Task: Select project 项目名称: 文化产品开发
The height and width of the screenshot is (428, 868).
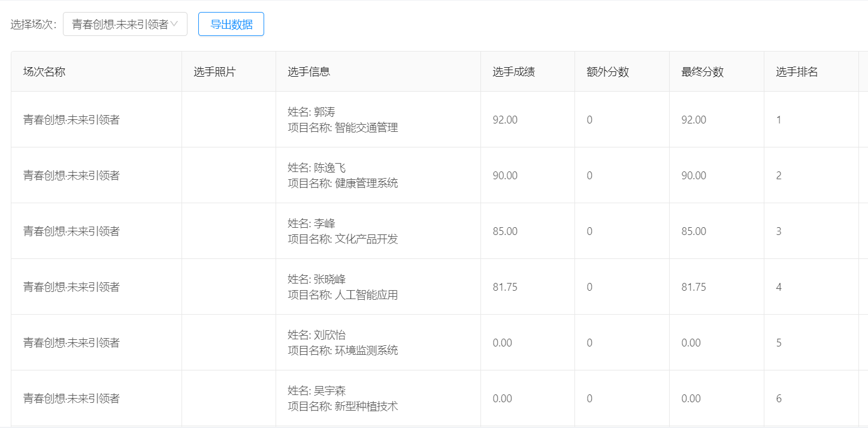Action: click(x=343, y=239)
